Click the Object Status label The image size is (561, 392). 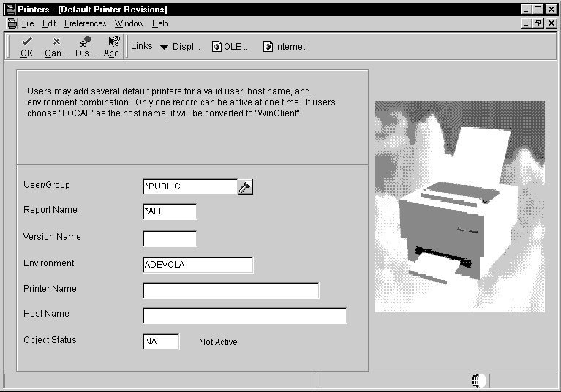pos(50,340)
